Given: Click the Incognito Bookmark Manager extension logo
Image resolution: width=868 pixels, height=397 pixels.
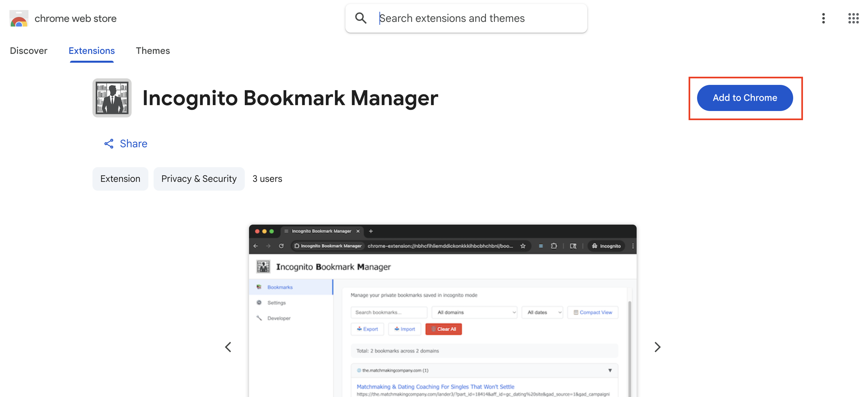Looking at the screenshot, I should (111, 98).
